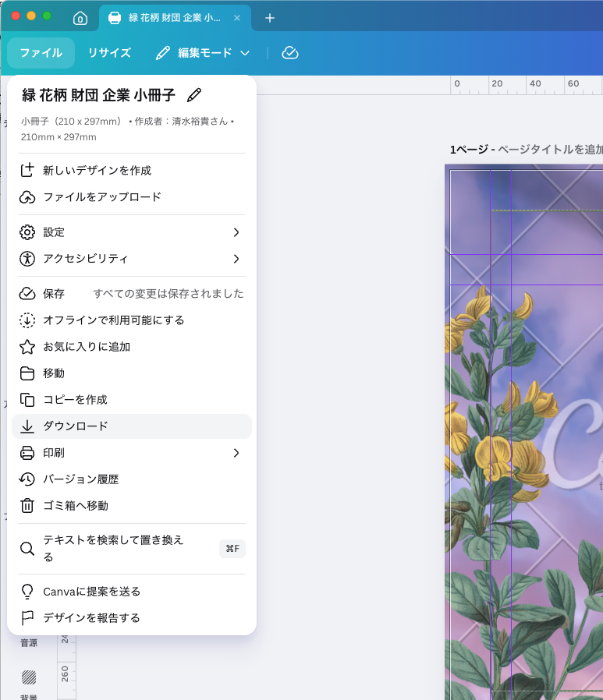Click the 音源 sidebar label
Screen dimensions: 603x700
(29, 643)
